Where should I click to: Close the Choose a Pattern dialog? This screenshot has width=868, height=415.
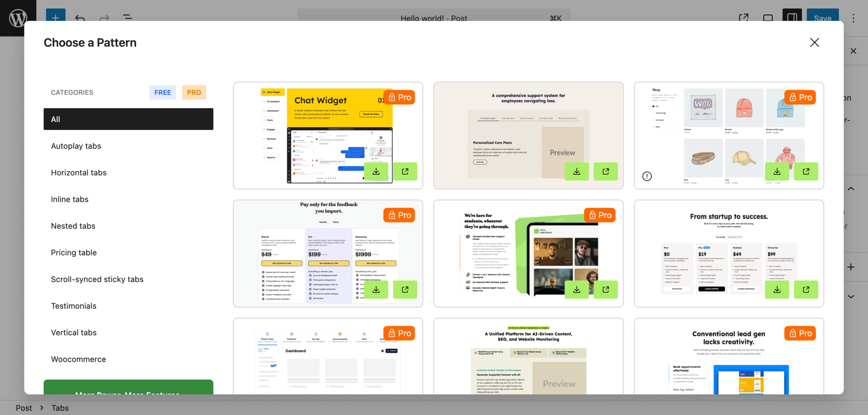coord(814,43)
